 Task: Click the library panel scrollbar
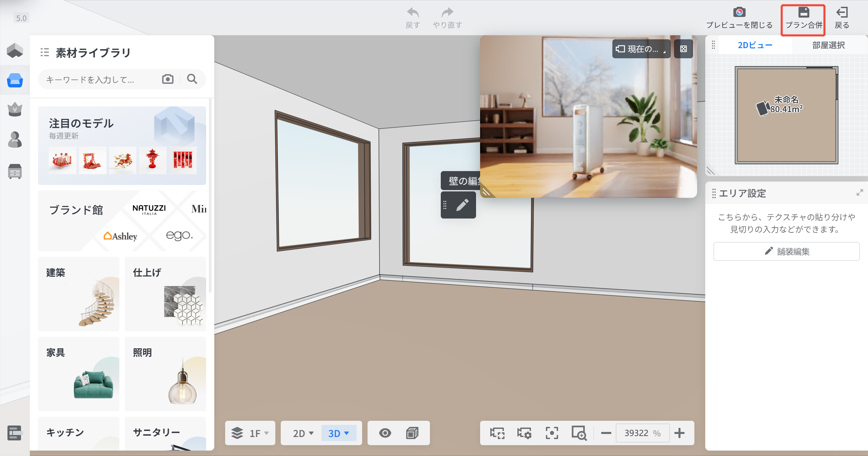pos(210,195)
